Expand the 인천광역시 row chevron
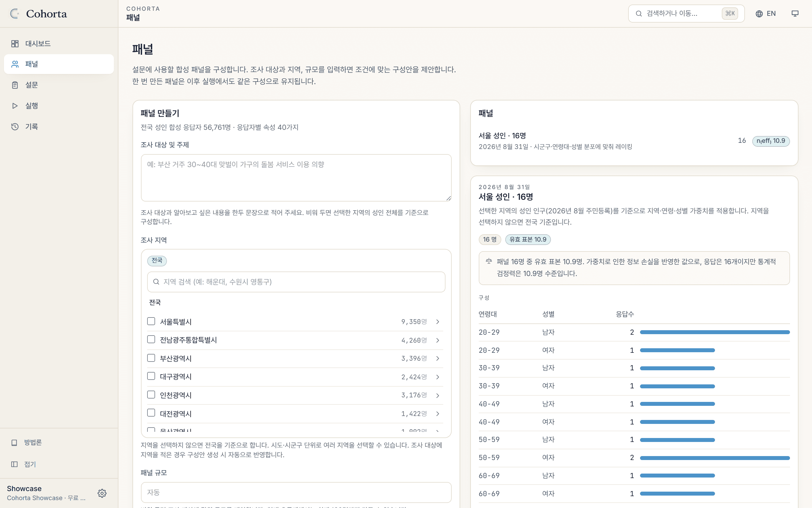This screenshot has width=812, height=508. [x=438, y=395]
